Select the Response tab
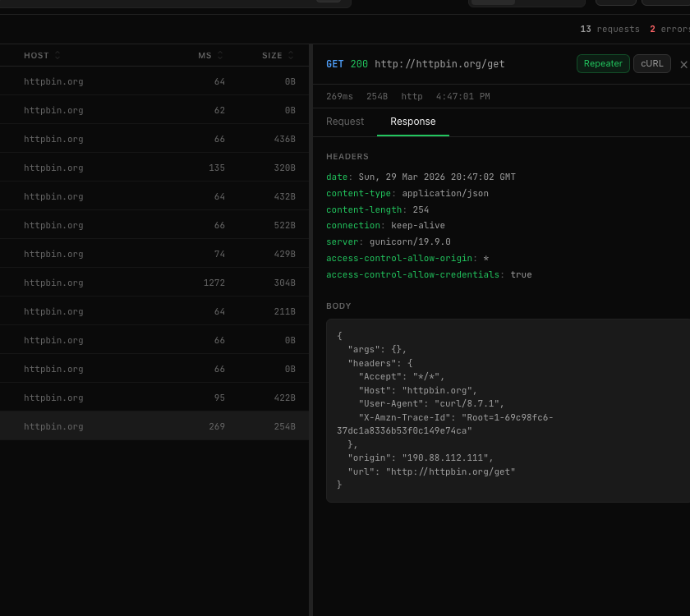The width and height of the screenshot is (690, 616). [412, 122]
